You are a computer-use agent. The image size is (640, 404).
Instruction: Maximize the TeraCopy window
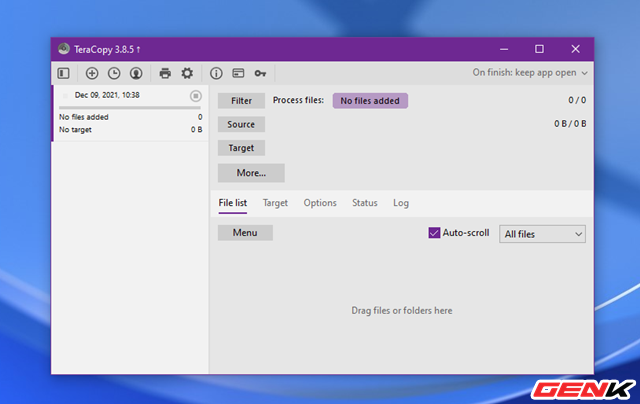[539, 49]
